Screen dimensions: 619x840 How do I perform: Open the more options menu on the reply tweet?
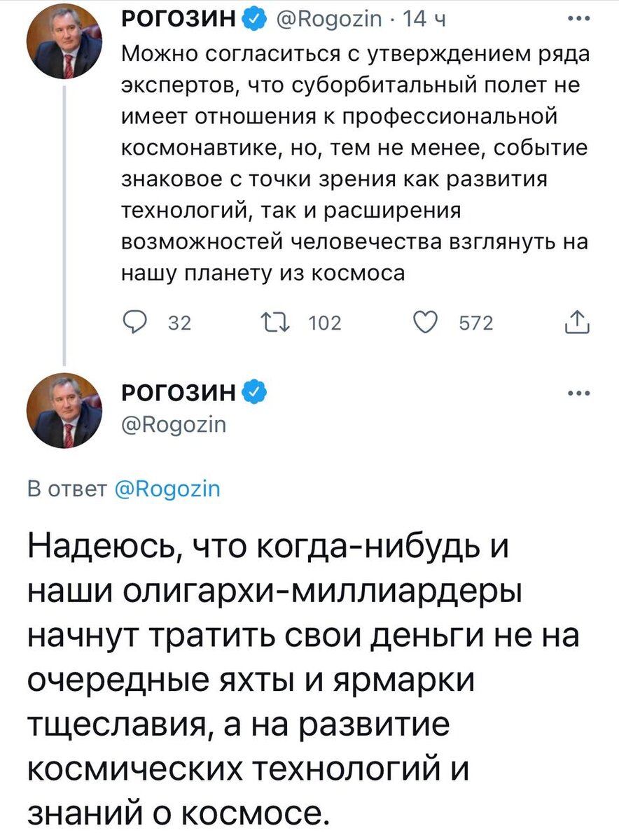click(578, 392)
